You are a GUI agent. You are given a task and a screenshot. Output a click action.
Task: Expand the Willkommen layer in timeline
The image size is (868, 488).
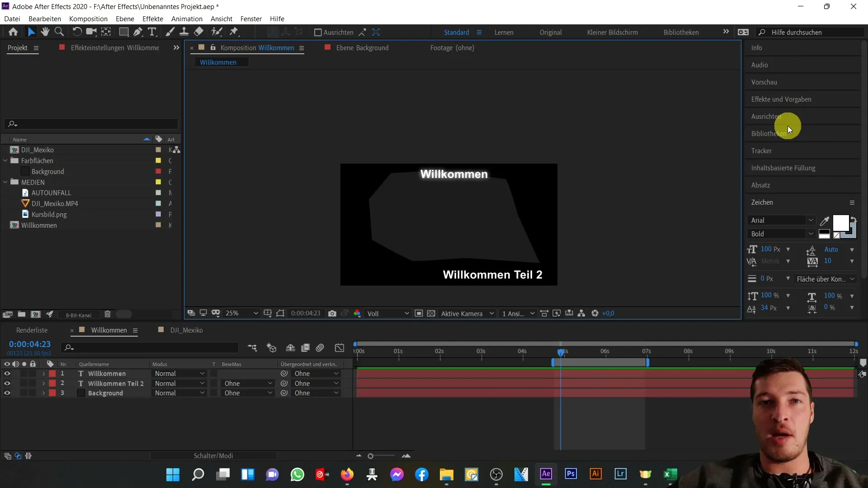coord(43,373)
